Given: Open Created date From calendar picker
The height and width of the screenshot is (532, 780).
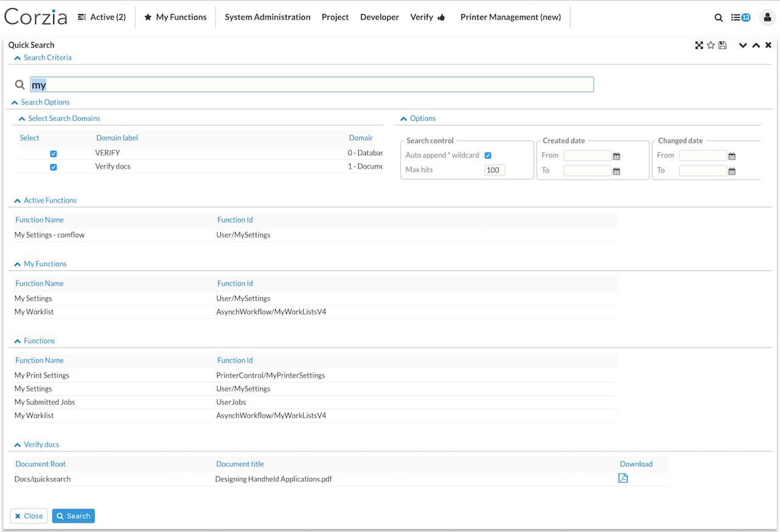Looking at the screenshot, I should [617, 156].
